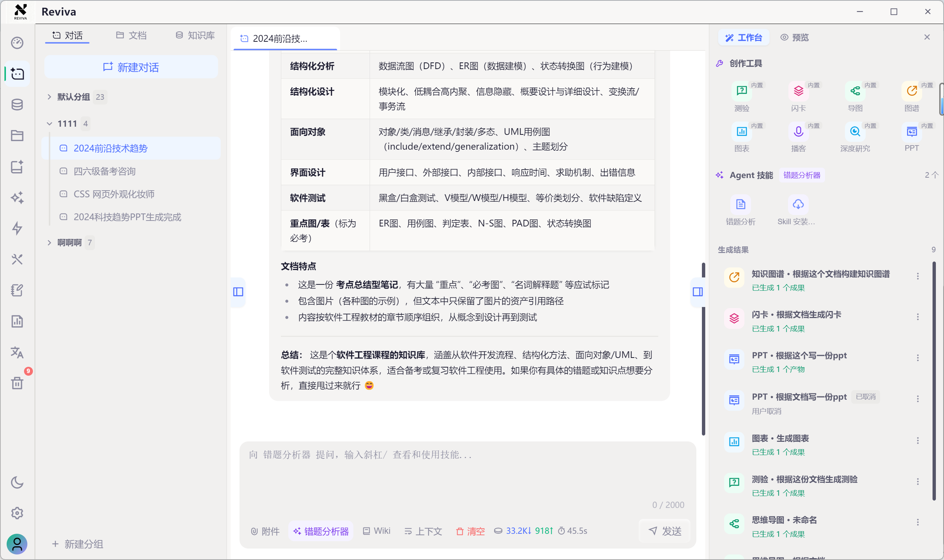Launch the 深度研究 deep research tool
The width and height of the screenshot is (944, 560).
pyautogui.click(x=855, y=137)
